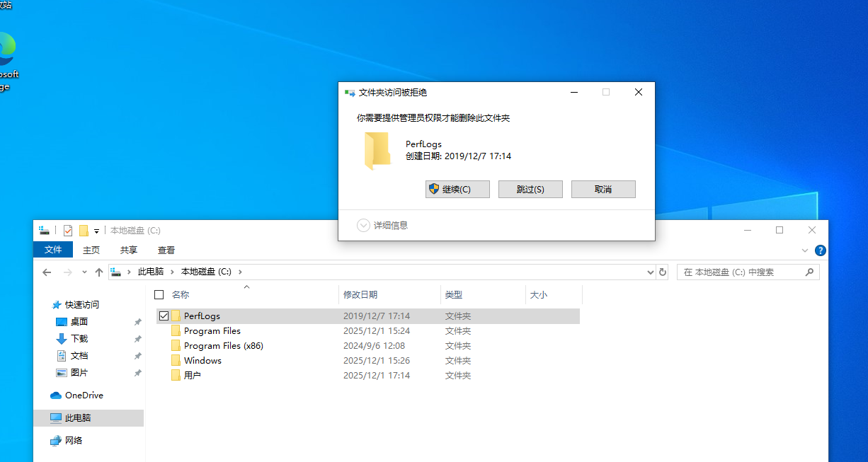This screenshot has height=462, width=868.
Task: Create new folder via quick access toolbar icon
Action: tap(84, 230)
